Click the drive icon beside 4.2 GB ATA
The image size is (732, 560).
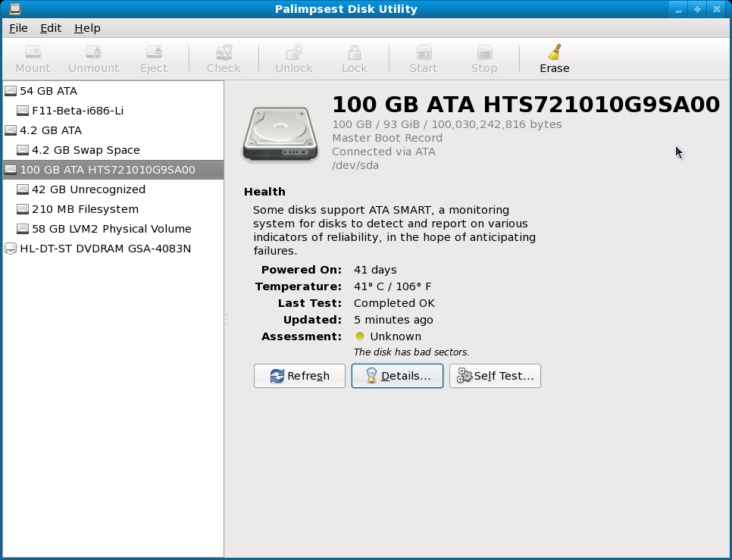(x=11, y=130)
